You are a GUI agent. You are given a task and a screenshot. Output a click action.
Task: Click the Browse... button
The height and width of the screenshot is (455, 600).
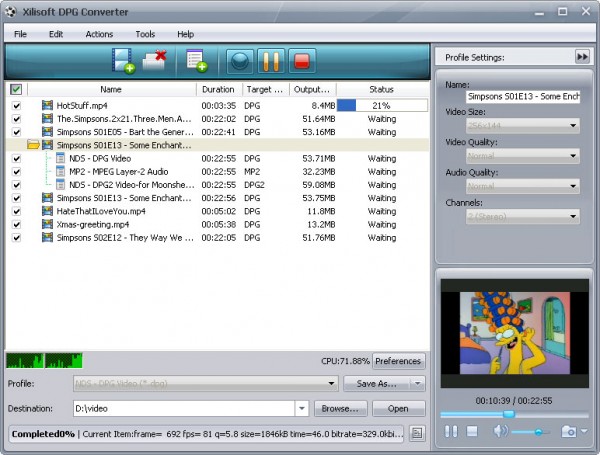click(340, 408)
